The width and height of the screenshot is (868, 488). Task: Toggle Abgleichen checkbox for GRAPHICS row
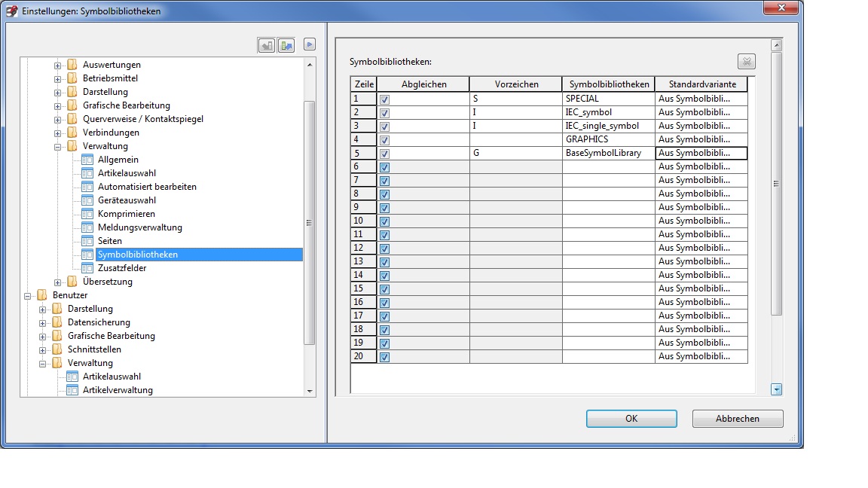(384, 140)
